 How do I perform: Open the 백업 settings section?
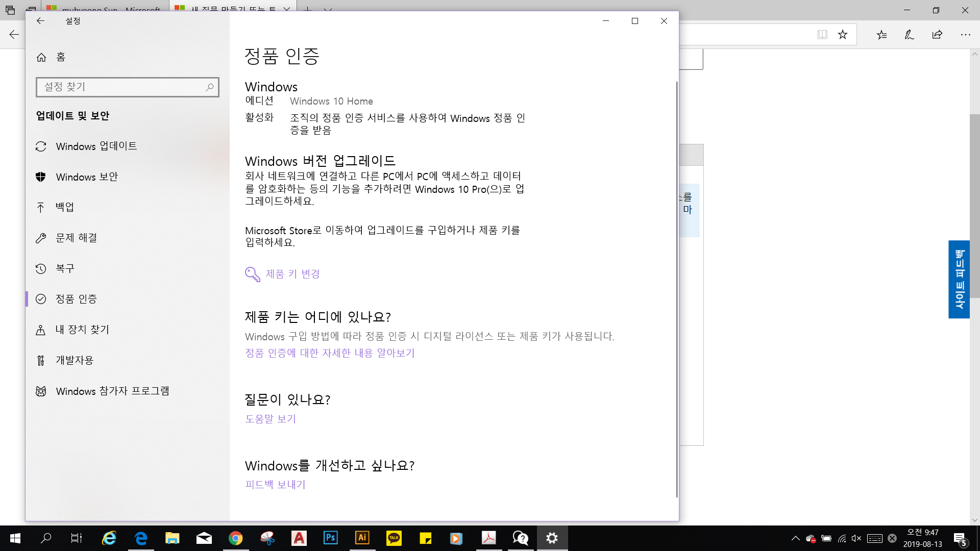point(65,207)
